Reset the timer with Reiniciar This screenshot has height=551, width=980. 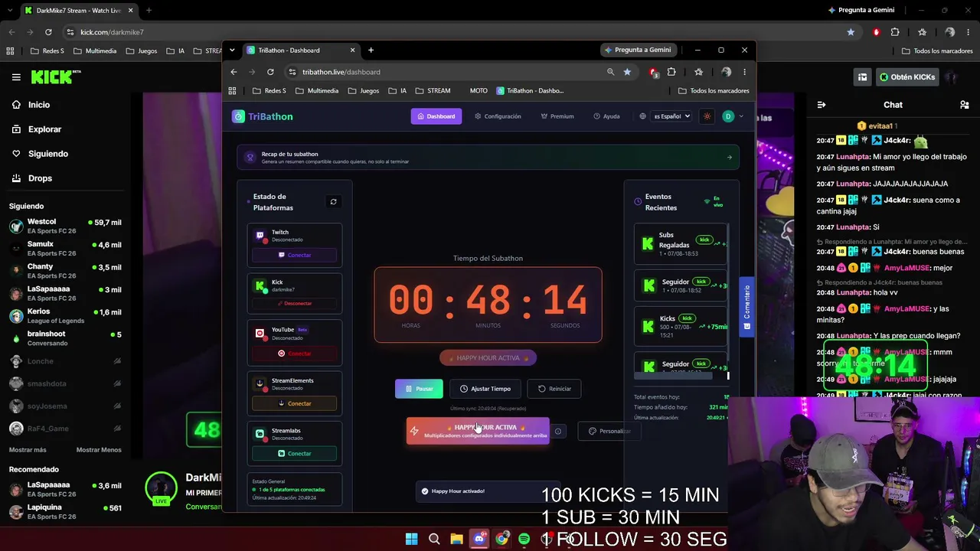pyautogui.click(x=554, y=389)
